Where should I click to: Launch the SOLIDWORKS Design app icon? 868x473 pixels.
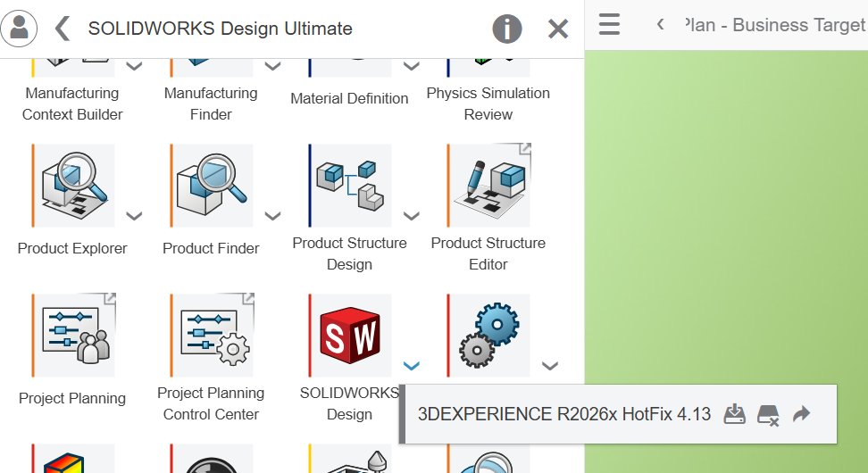click(x=350, y=336)
